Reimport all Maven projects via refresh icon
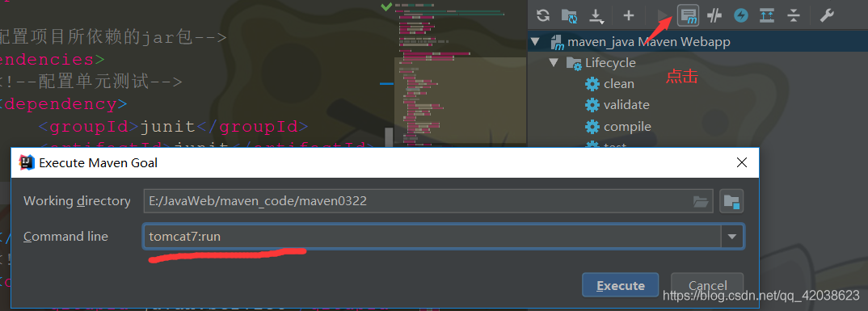Screen dimensions: 868x311 pyautogui.click(x=543, y=15)
